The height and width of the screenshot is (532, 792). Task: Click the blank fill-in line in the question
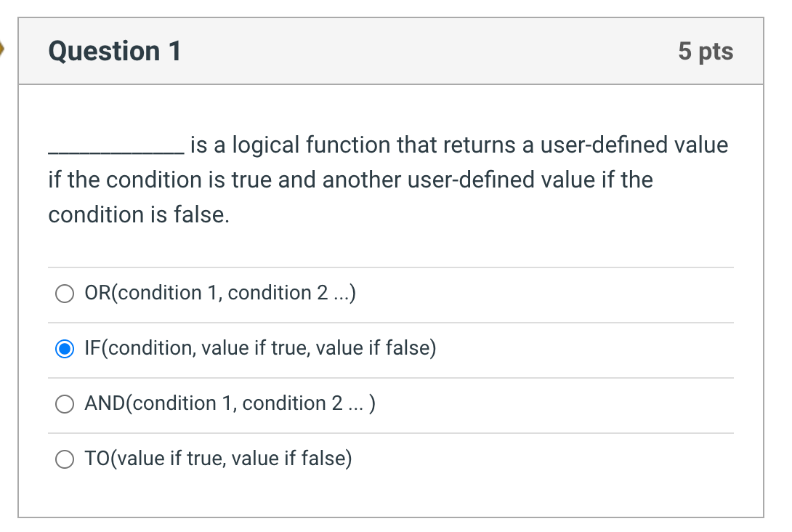tap(111, 148)
